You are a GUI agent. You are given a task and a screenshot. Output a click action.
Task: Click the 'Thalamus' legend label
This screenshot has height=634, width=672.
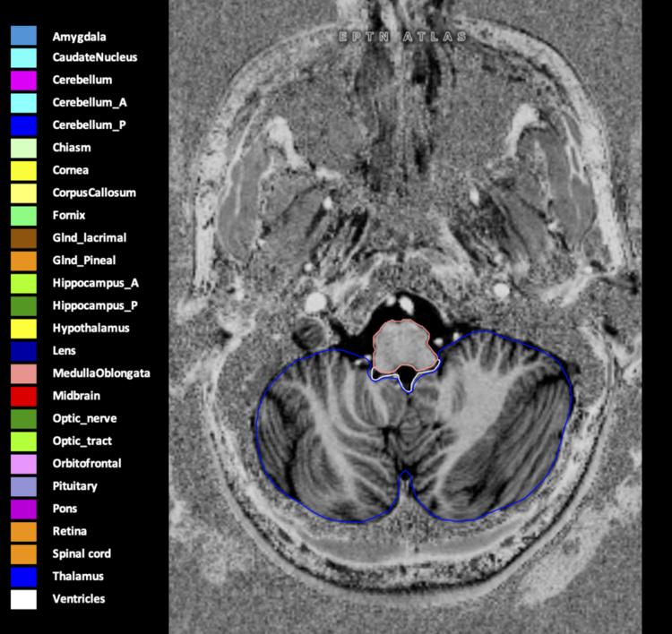coord(78,576)
